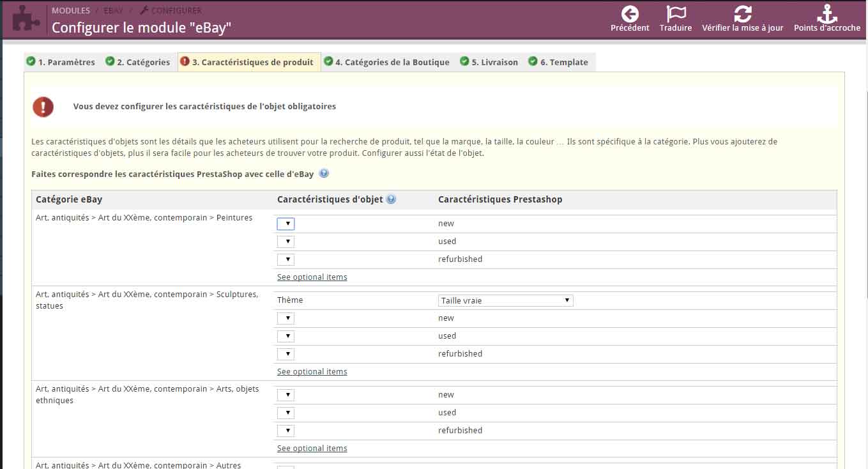The width and height of the screenshot is (868, 469).
Task: Click 'new' label in Sculptures row
Action: pos(446,318)
